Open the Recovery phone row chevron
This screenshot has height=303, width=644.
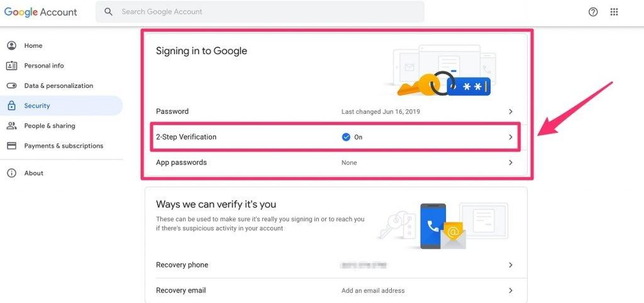pyautogui.click(x=511, y=265)
